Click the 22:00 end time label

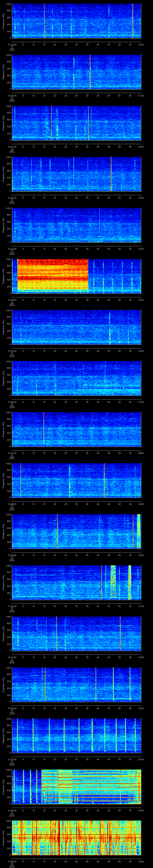coord(141,147)
